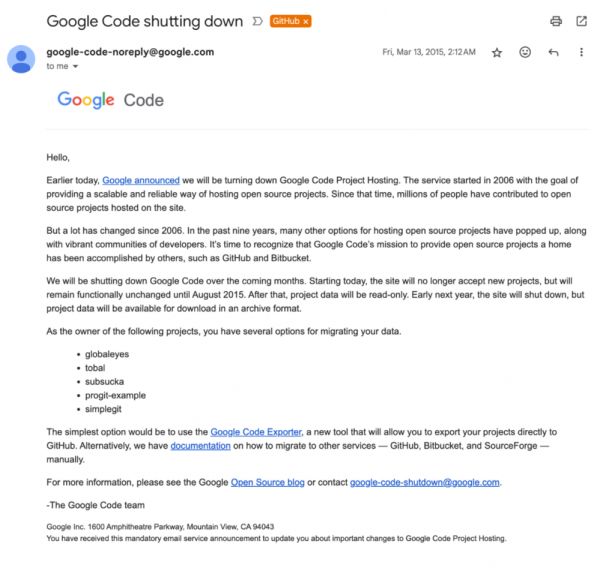Click the email subject 'Google Code shutting down'
Image resolution: width=600 pixels, height=574 pixels.
[x=144, y=21]
